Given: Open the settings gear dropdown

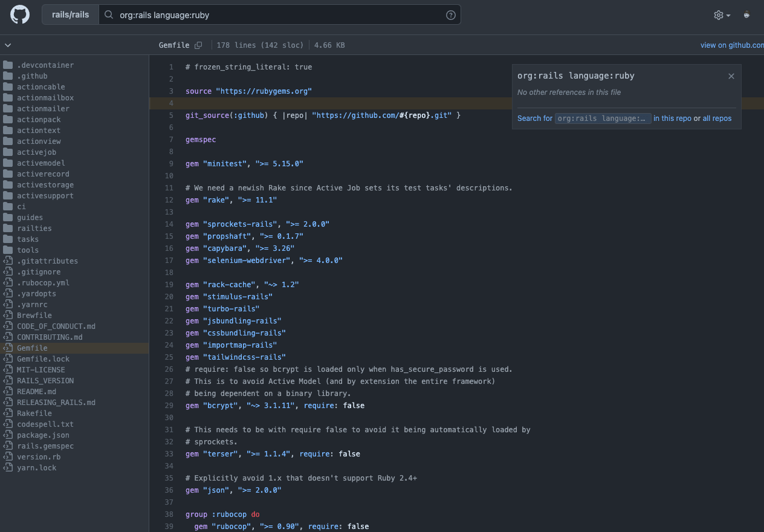Looking at the screenshot, I should point(722,15).
